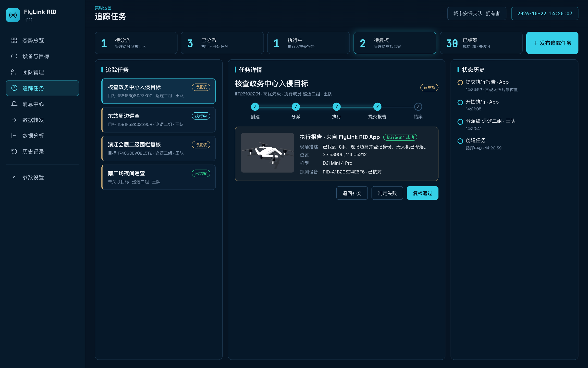Click the arrow icon beside 数据转发

point(14,120)
